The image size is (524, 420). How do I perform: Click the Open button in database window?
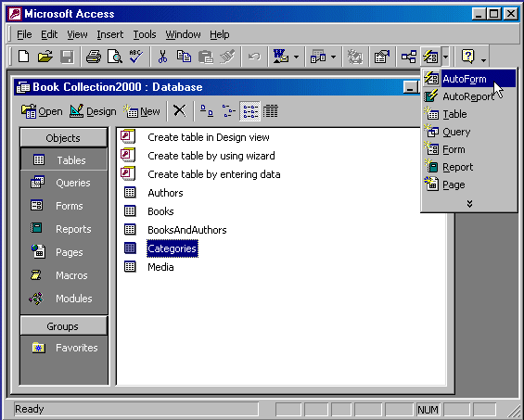(x=42, y=111)
